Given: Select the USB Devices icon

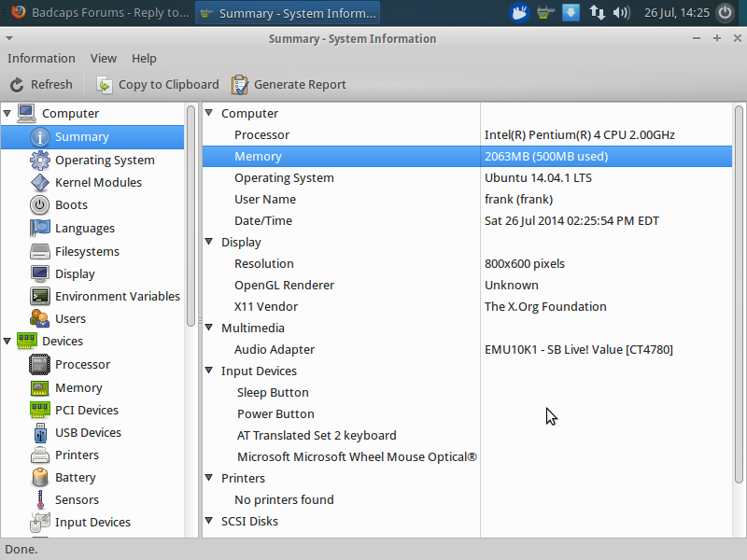Looking at the screenshot, I should pyautogui.click(x=40, y=433).
